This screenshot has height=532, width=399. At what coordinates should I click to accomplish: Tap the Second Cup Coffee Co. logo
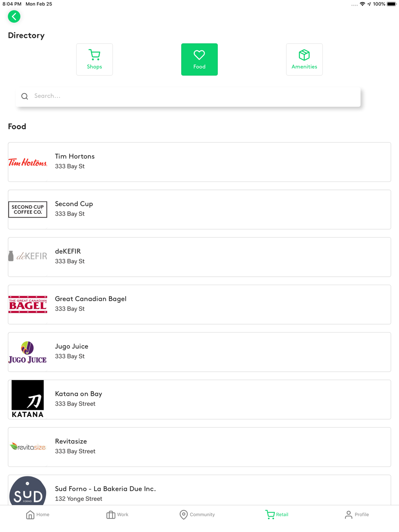[x=28, y=209]
